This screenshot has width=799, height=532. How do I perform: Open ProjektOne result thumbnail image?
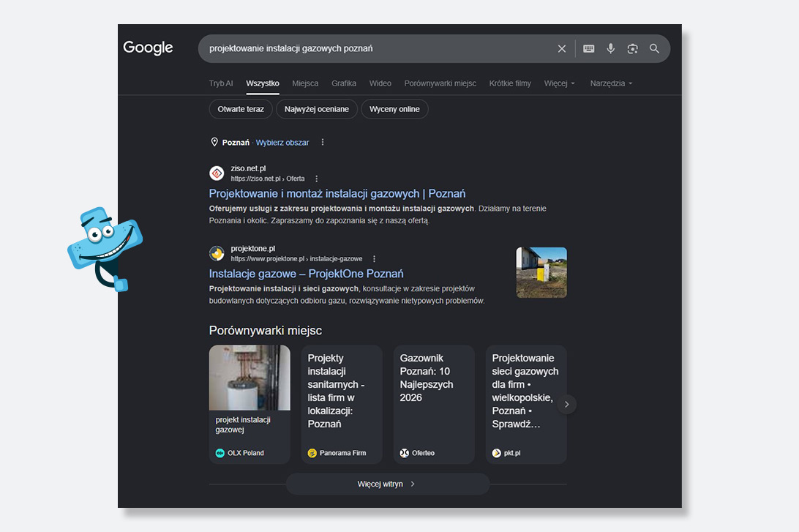[x=541, y=273]
